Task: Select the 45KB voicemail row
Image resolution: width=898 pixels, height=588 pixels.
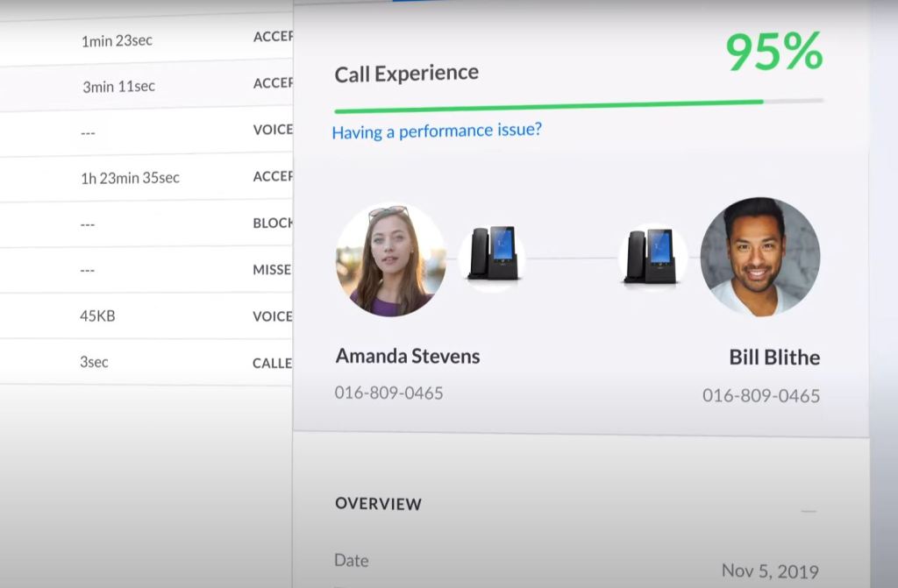Action: point(146,315)
